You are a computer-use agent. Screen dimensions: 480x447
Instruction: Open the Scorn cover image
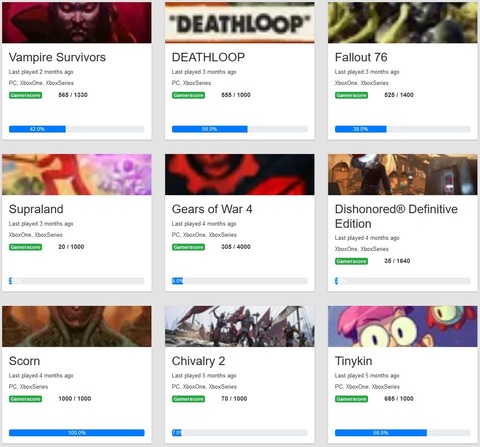pyautogui.click(x=77, y=326)
